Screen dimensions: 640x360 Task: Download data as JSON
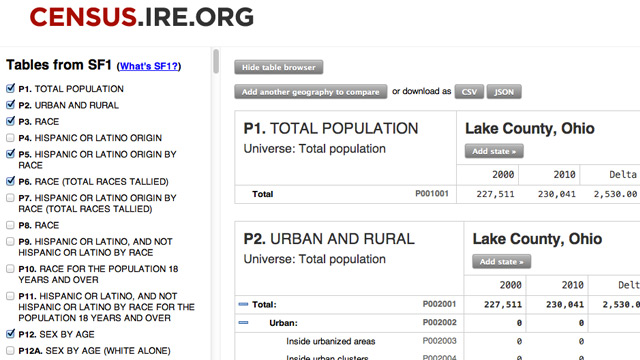(504, 92)
